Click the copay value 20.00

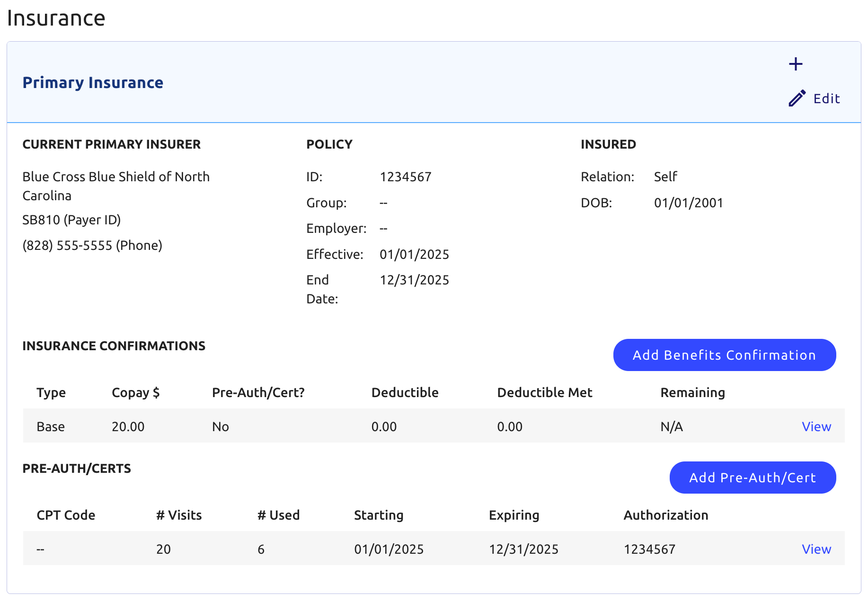click(128, 427)
